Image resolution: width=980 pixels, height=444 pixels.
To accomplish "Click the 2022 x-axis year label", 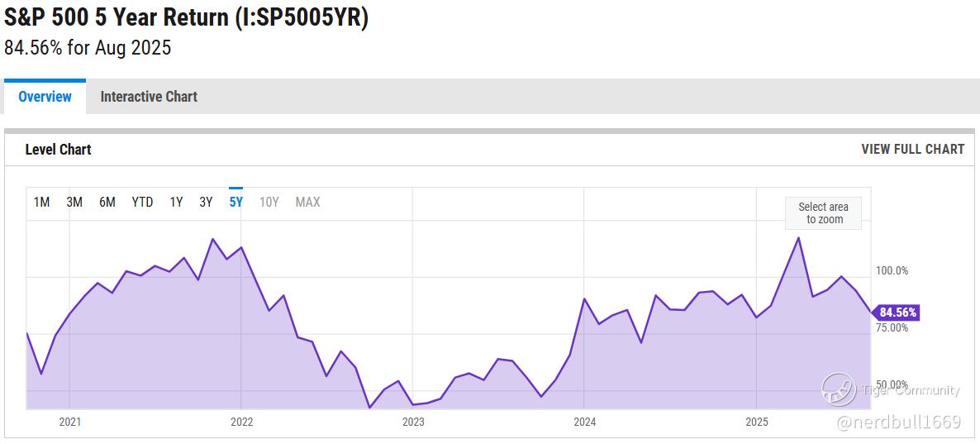I will pyautogui.click(x=242, y=423).
